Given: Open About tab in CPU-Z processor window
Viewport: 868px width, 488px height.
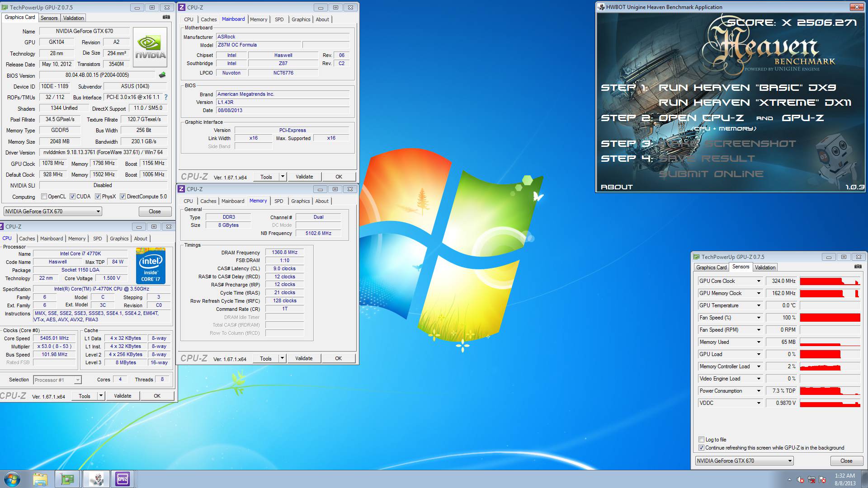Looking at the screenshot, I should click(x=140, y=239).
